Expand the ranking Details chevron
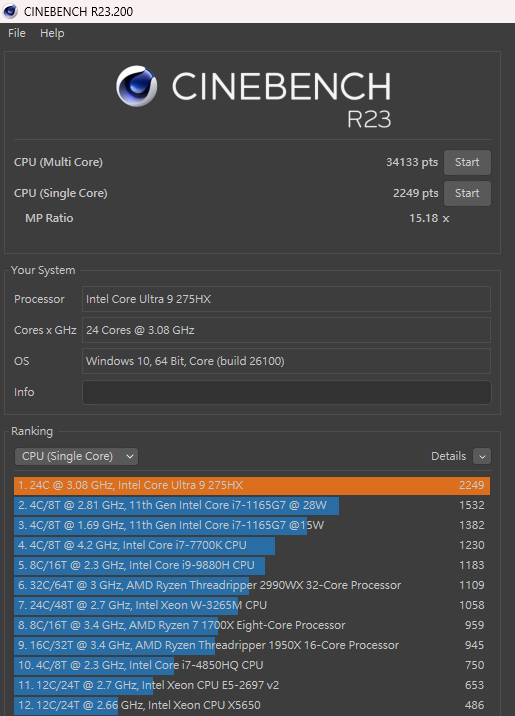 coord(482,456)
